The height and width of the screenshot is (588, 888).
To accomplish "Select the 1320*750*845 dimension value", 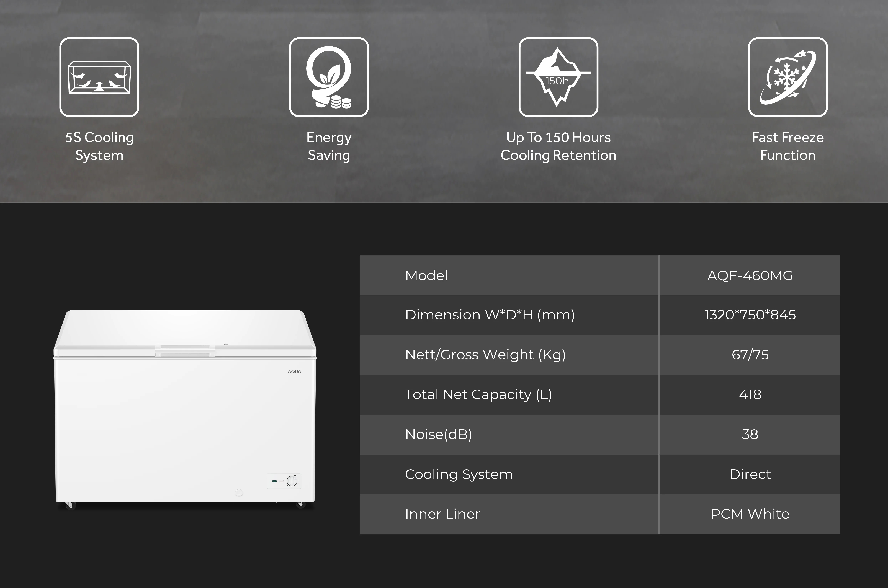I will coord(750,315).
